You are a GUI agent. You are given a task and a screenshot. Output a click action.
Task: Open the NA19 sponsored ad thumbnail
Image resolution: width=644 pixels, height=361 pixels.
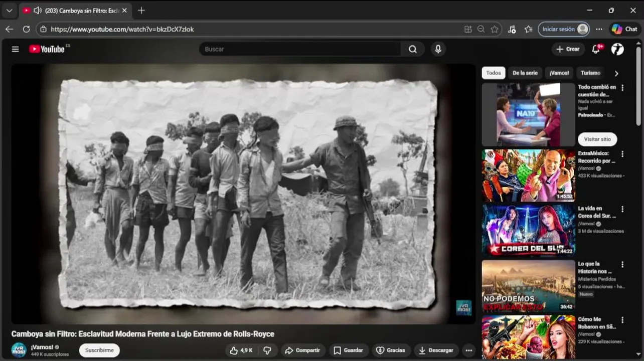pyautogui.click(x=529, y=114)
